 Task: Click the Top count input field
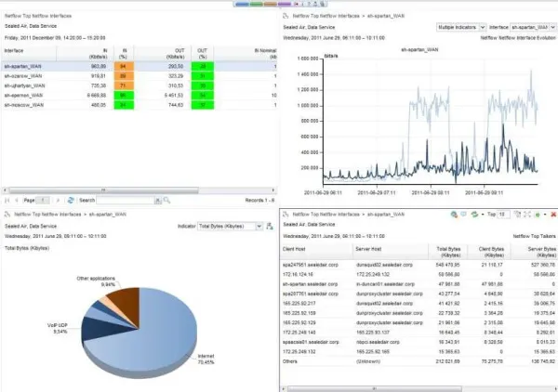(502, 215)
